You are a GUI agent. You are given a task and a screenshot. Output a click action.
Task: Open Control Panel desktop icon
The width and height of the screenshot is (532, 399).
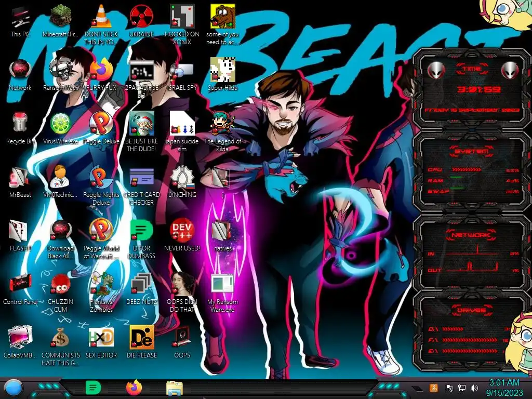click(x=20, y=284)
